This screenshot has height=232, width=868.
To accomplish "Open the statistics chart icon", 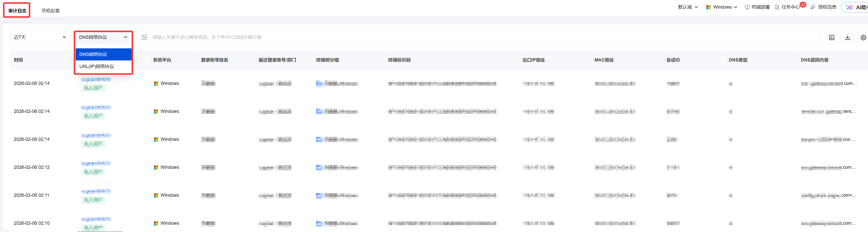I will (832, 37).
